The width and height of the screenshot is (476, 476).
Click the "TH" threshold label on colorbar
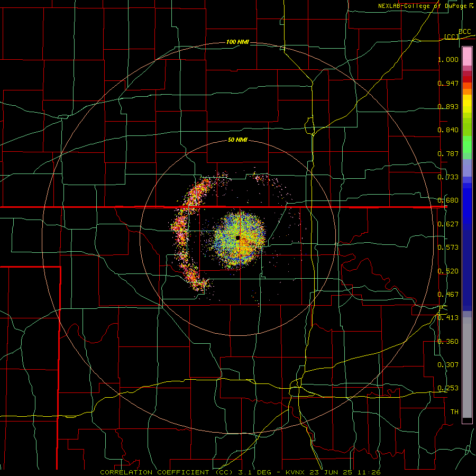click(454, 412)
